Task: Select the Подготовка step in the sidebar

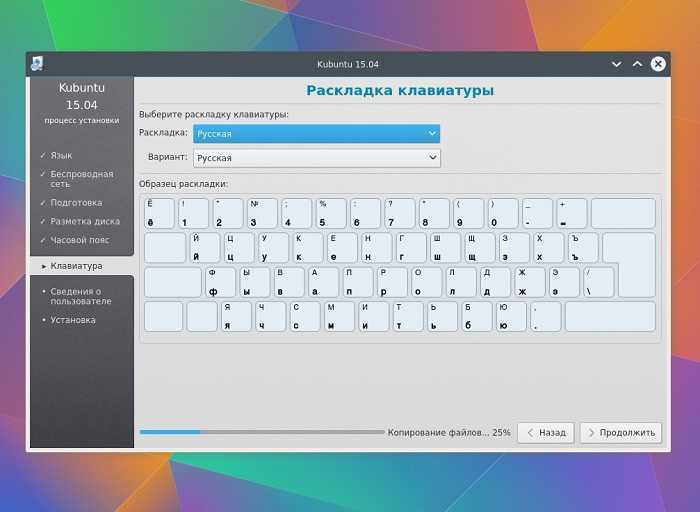Action: pos(76,203)
